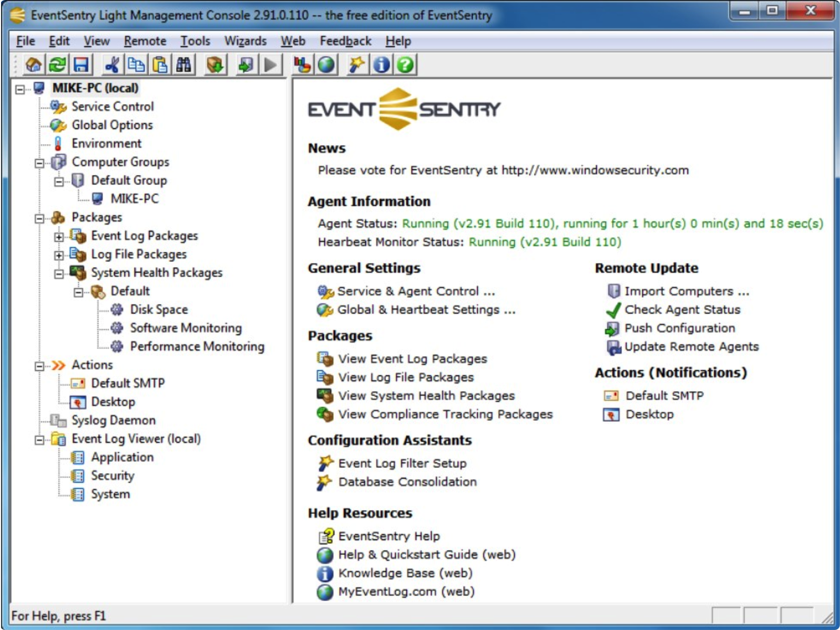Click the EventSentry Help question mark icon
This screenshot has height=630, width=840.
(x=326, y=536)
